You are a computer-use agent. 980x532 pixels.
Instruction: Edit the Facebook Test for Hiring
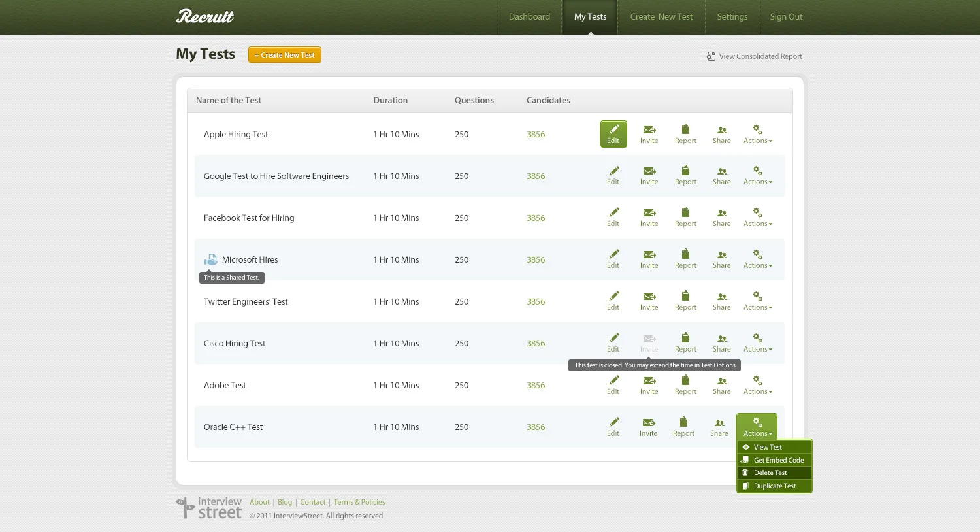coord(613,218)
